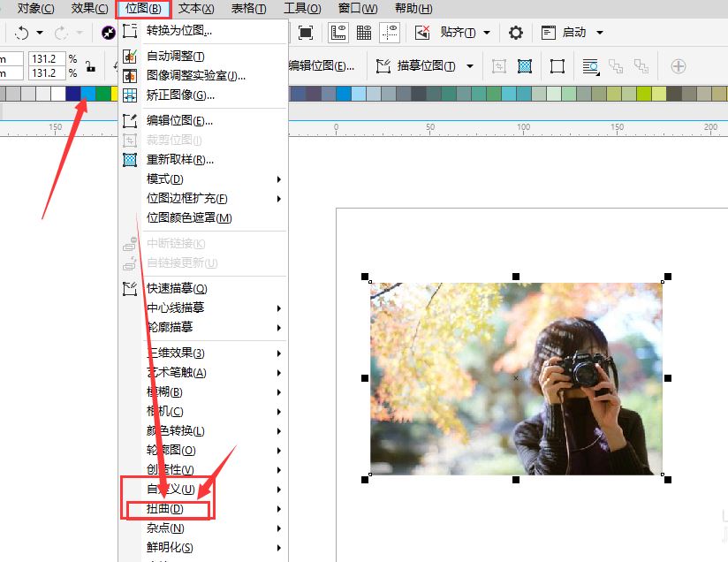Click the Undo icon in the standard toolbar
Screen dimensions: 728x562
(19, 33)
